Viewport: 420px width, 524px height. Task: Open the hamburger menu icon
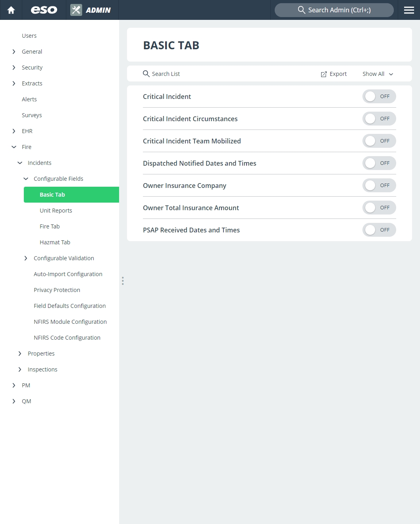point(409,10)
